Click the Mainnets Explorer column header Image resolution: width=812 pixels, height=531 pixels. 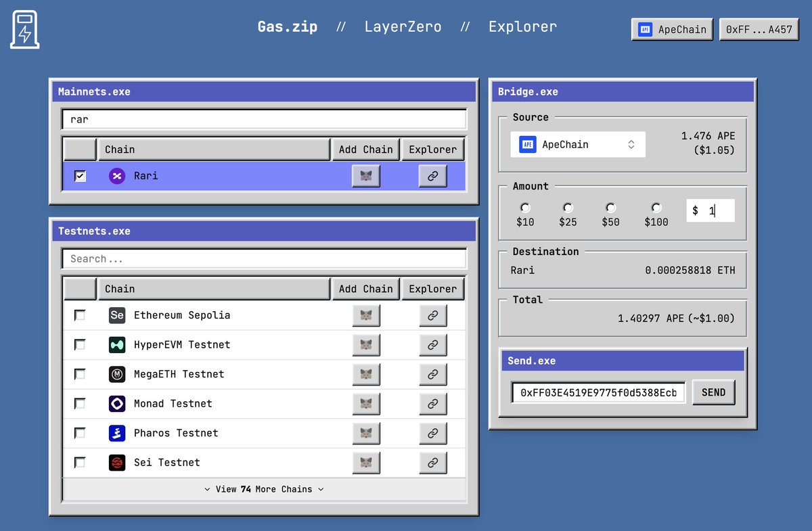click(433, 149)
